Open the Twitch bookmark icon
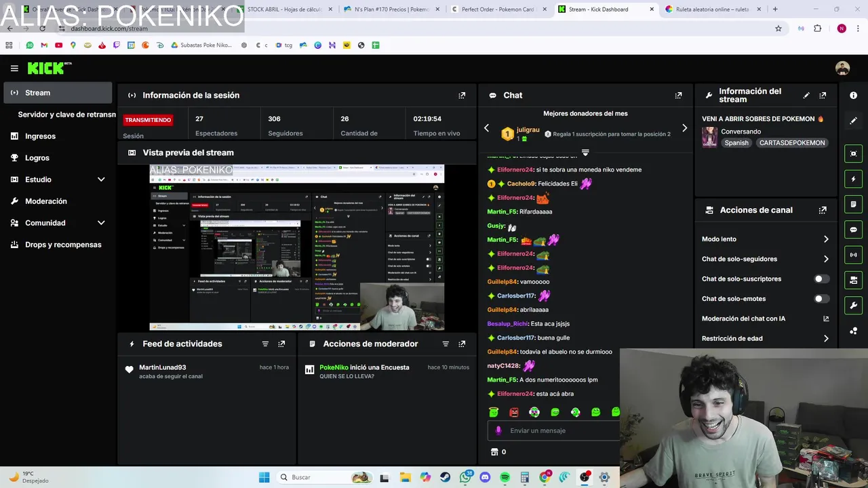Image resolution: width=868 pixels, height=488 pixels. coord(116,45)
